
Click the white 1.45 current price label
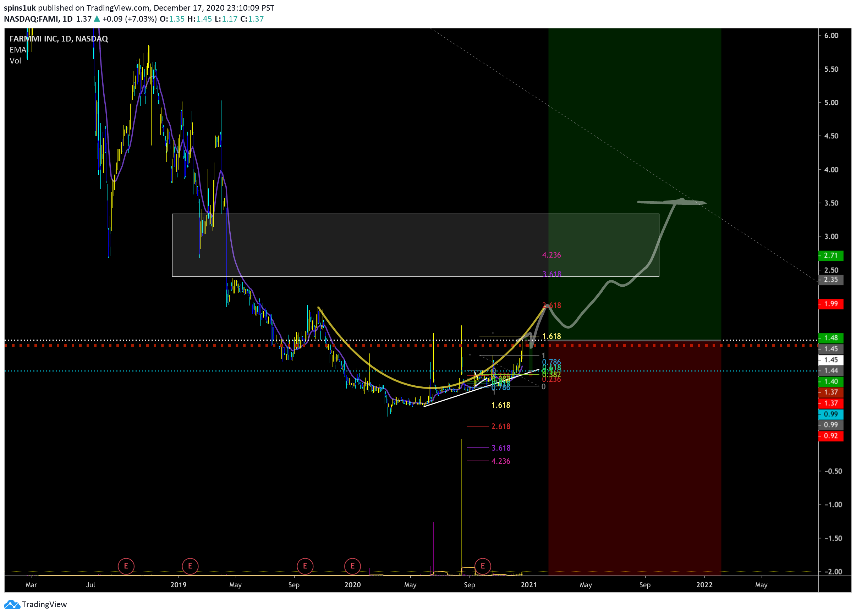point(831,360)
